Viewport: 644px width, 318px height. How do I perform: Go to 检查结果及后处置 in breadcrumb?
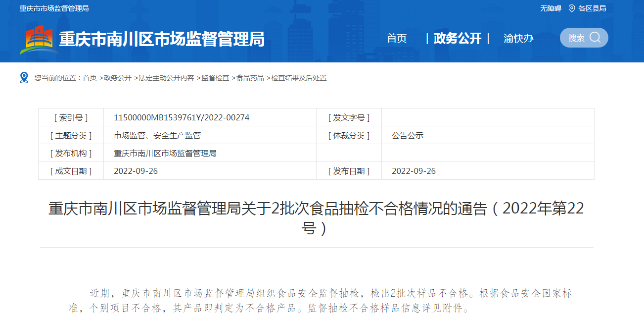(x=299, y=78)
